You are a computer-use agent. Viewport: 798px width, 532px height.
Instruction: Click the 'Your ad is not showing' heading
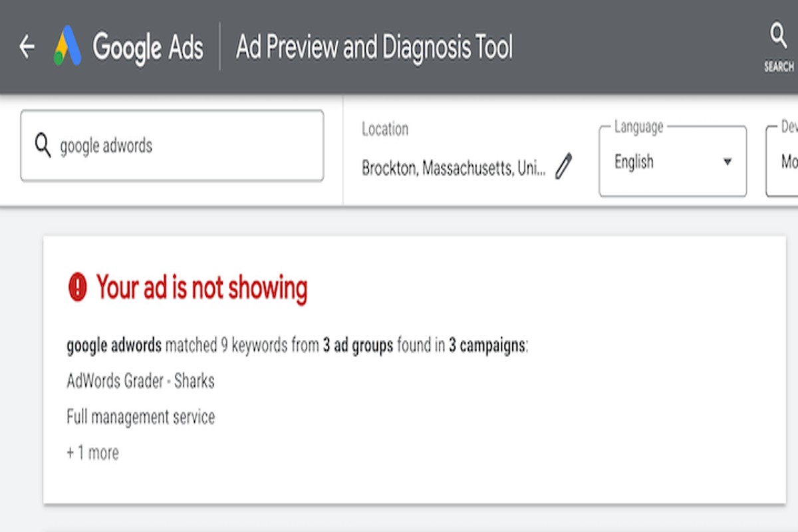tap(202, 288)
